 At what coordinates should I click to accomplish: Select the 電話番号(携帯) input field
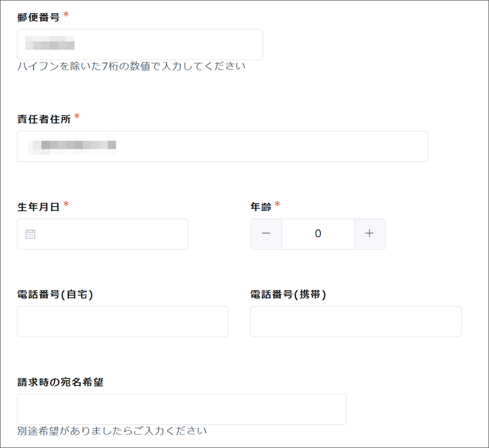pos(356,321)
